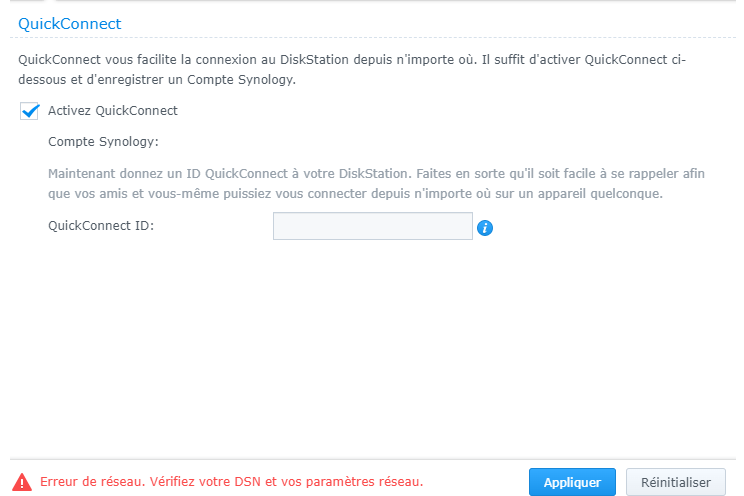
Task: Open the QuickConnect ID help tooltip icon
Action: pos(484,228)
